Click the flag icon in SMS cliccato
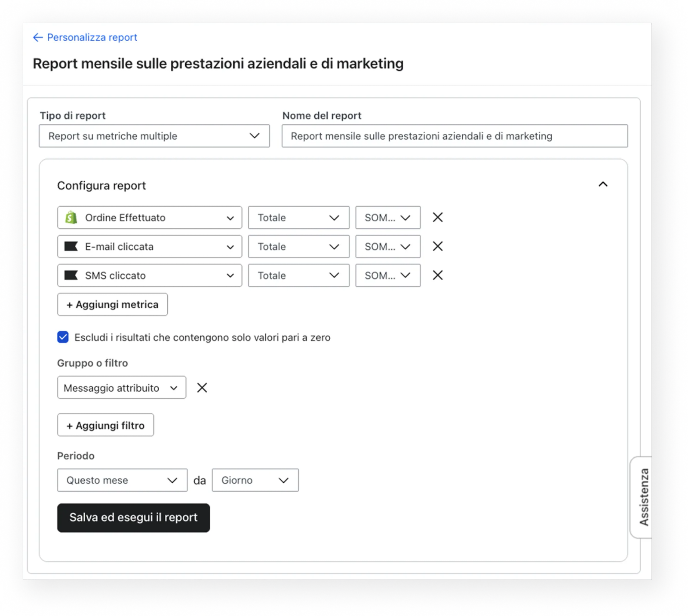This screenshot has height=616, width=688. 71,275
